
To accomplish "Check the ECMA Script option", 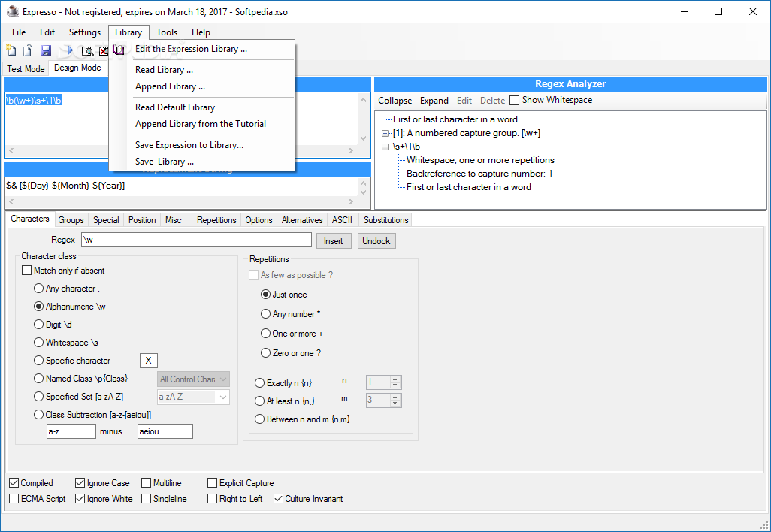I will (14, 499).
